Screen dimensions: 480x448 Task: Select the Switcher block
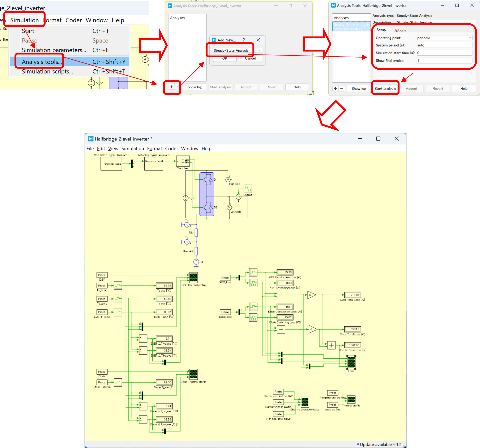(x=183, y=161)
